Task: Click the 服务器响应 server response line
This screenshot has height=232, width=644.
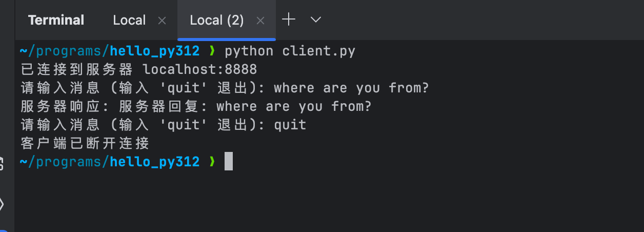Action: point(196,106)
